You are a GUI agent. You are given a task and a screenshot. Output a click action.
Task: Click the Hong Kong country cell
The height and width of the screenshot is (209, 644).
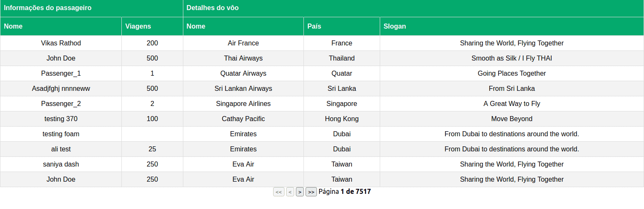tap(342, 119)
